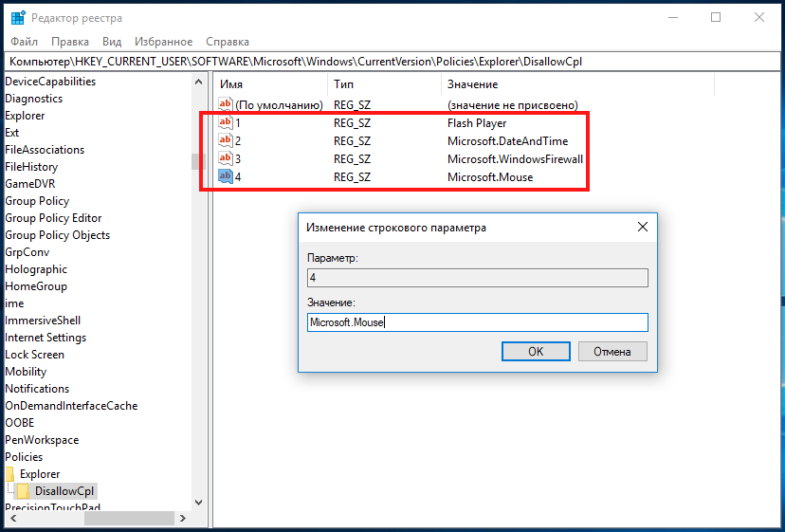Click the Значение input field with Microsoft.Mouse

click(x=478, y=322)
